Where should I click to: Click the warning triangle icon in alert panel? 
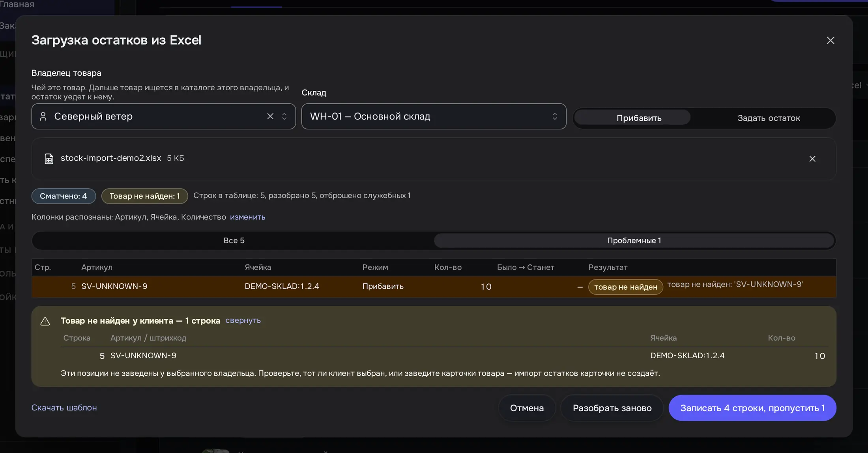pyautogui.click(x=45, y=321)
